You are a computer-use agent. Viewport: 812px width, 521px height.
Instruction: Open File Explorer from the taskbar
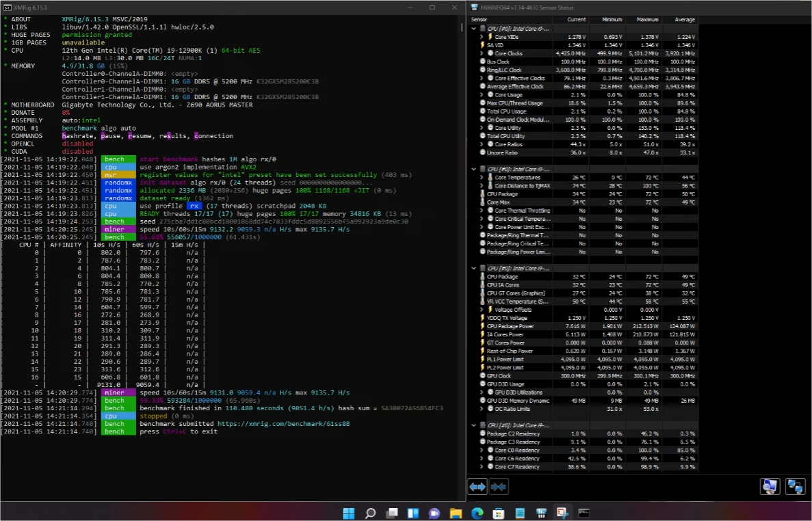coord(456,513)
